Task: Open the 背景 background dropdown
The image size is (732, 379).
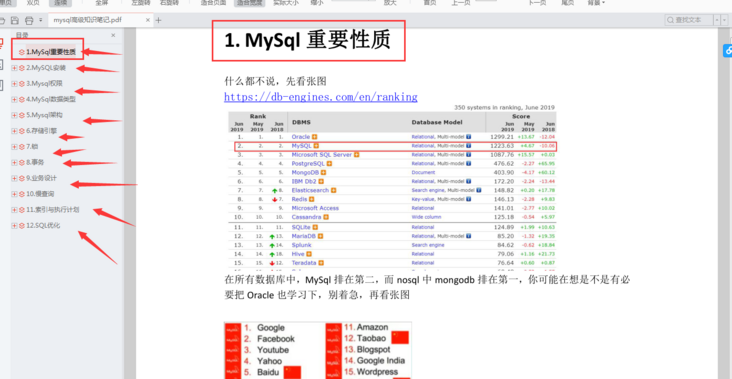Action: pos(596,2)
